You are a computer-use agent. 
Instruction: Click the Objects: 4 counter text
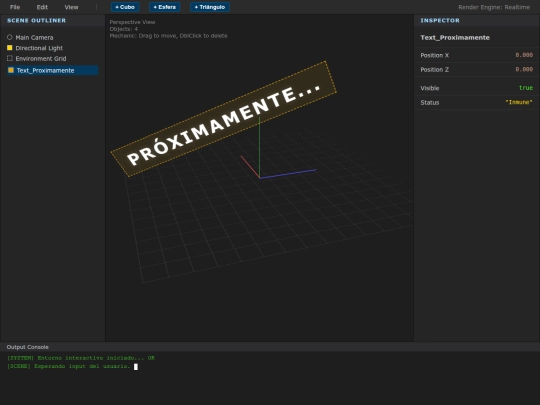124,29
